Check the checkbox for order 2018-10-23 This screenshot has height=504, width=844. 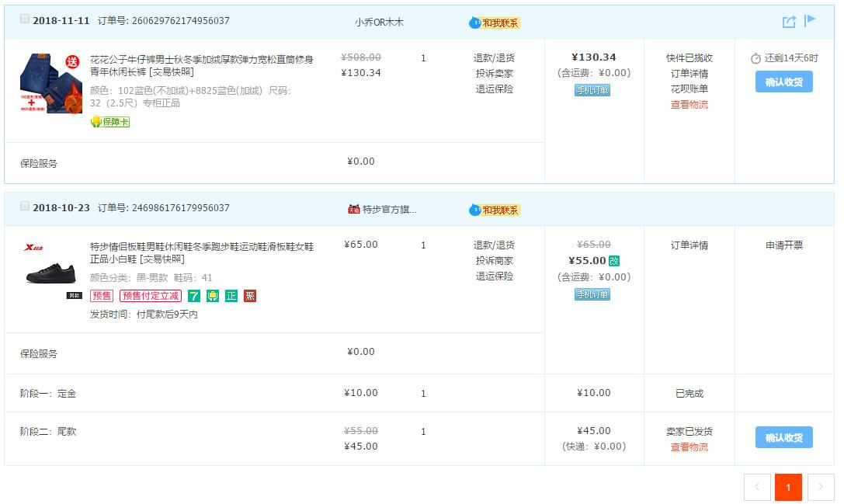tap(24, 203)
